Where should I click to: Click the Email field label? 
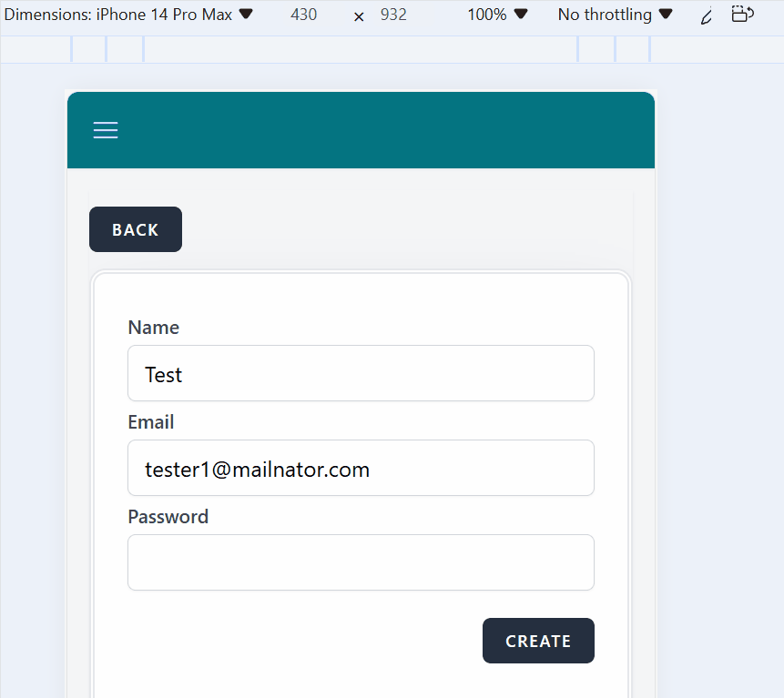click(x=151, y=422)
